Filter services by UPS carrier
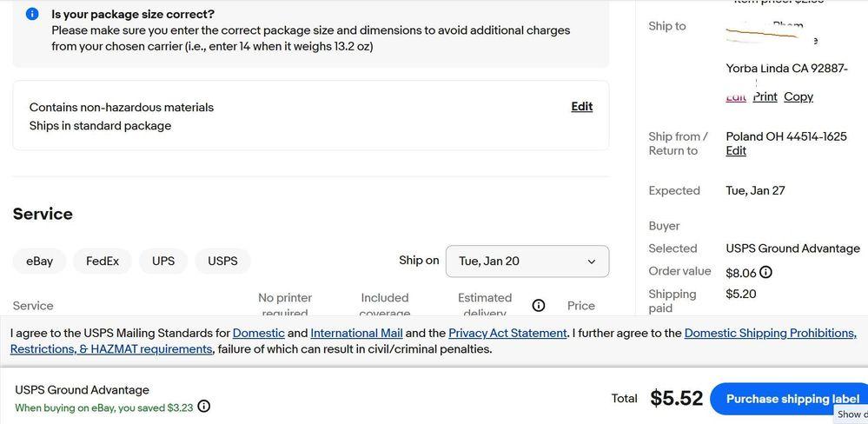This screenshot has height=424, width=868. 163,262
